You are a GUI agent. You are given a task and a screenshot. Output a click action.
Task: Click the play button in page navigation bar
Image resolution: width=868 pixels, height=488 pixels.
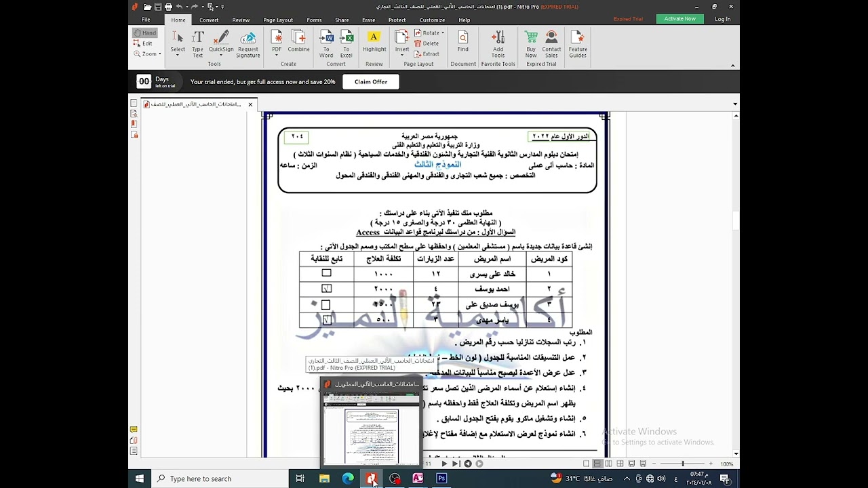pos(444,464)
